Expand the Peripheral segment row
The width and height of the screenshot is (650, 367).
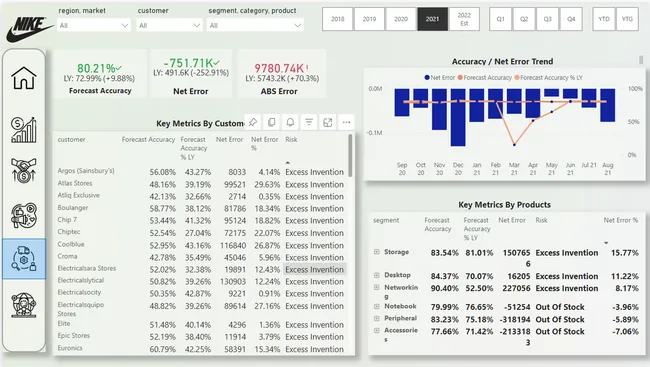[x=376, y=318]
